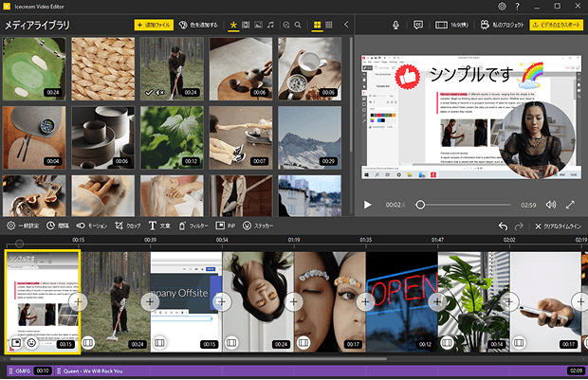This screenshot has width=588, height=380.
Task: Switch library to small grid view
Action: [329, 25]
